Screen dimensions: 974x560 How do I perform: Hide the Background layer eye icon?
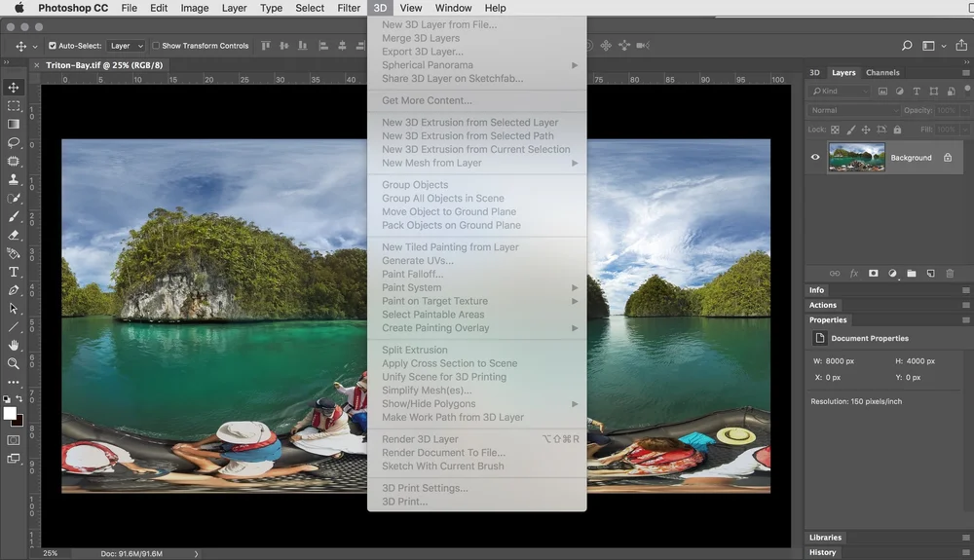click(x=815, y=157)
